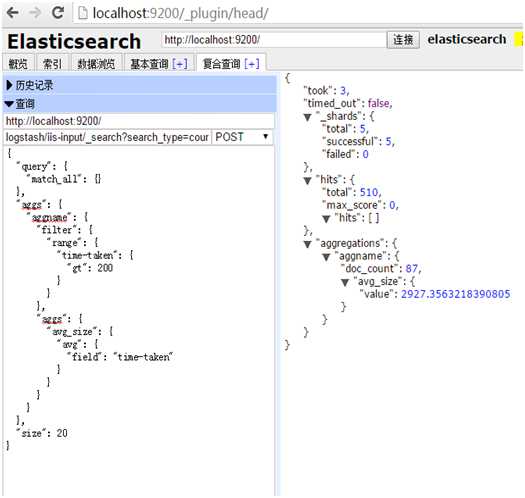Collapse the "_shards" node in the result
525x498 pixels.
(x=307, y=117)
